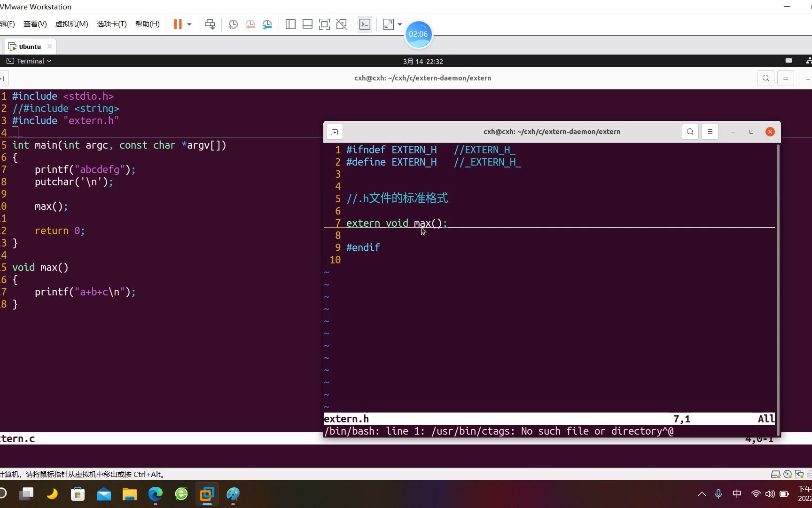Open File Explorer from the taskbar

pos(130,494)
